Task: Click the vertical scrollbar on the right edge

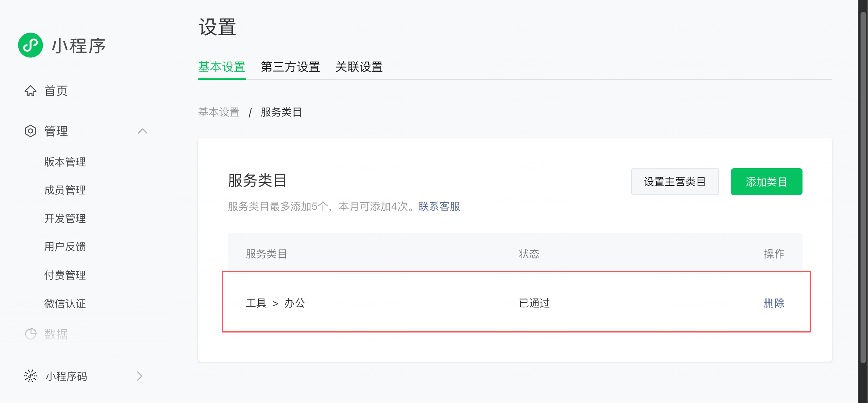Action: 863,187
